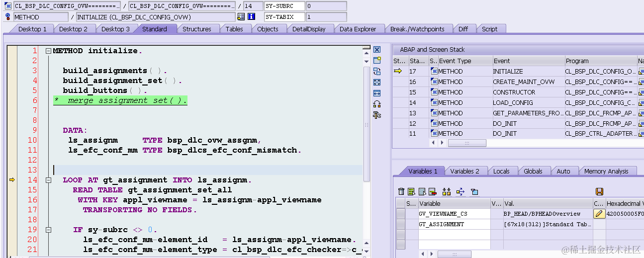This screenshot has width=644, height=258.
Task: Select the row selector for GT_ASSIGNMENT
Action: [400, 224]
